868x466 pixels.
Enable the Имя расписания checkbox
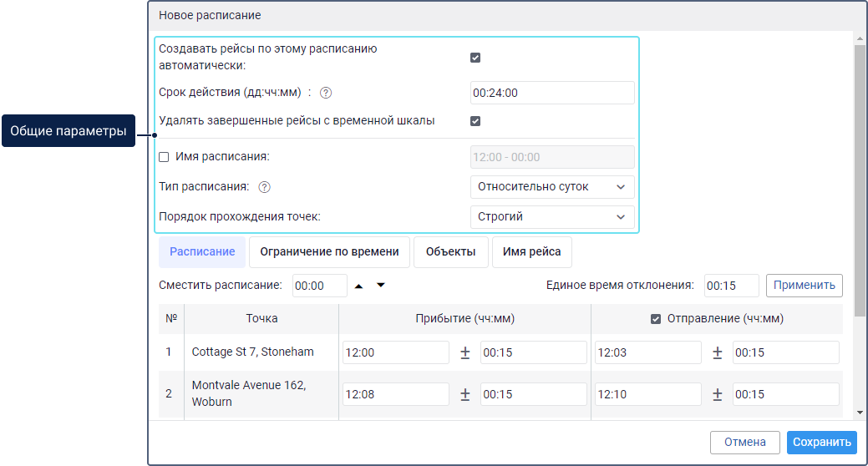click(164, 157)
